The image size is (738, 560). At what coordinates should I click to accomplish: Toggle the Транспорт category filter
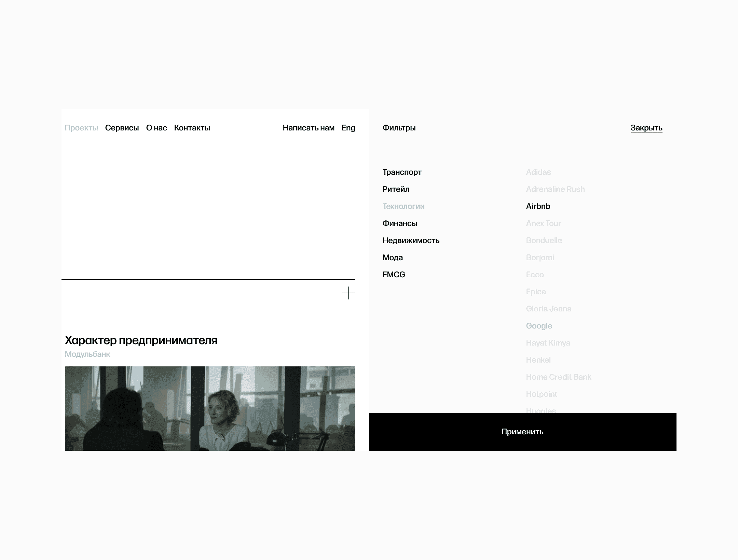click(402, 172)
